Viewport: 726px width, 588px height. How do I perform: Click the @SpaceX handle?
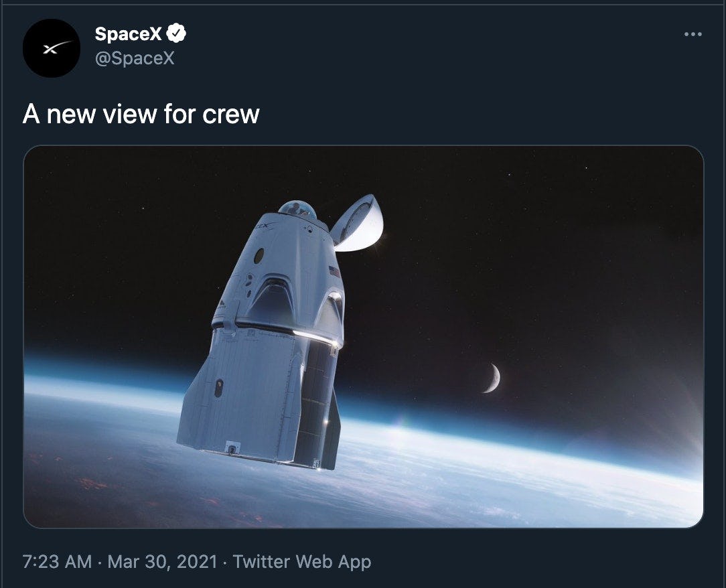[x=135, y=58]
